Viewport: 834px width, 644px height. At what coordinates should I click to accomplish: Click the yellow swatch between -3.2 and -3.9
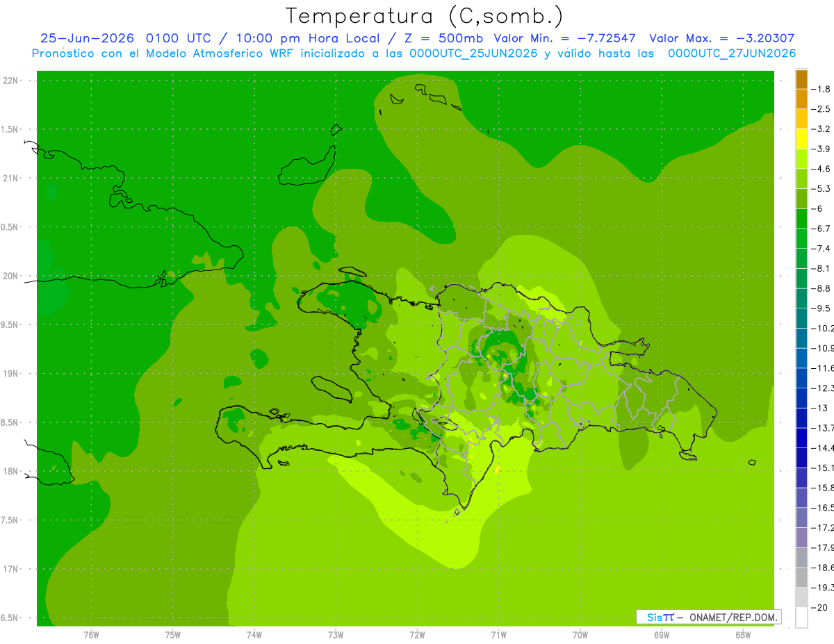coord(801,139)
